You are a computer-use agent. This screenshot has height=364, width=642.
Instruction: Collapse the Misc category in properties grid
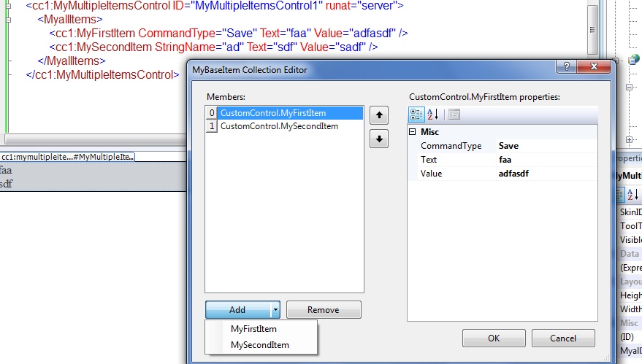tap(413, 132)
